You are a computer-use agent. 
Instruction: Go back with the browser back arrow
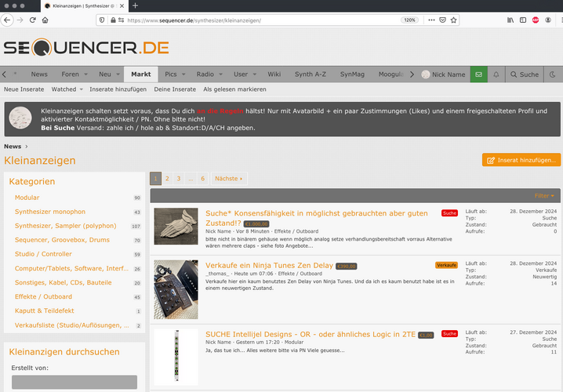pyautogui.click(x=7, y=20)
